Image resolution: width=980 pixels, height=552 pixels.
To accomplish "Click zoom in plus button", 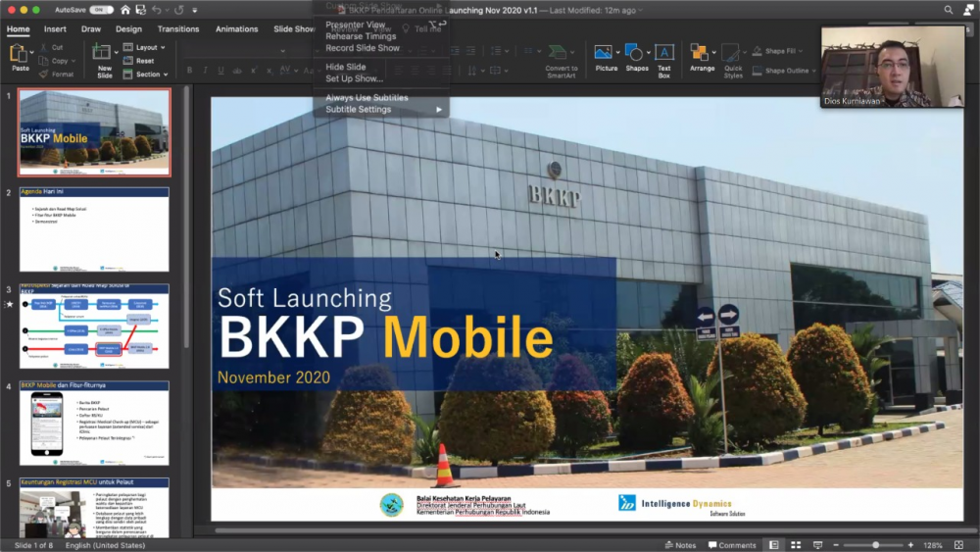I will pyautogui.click(x=910, y=545).
